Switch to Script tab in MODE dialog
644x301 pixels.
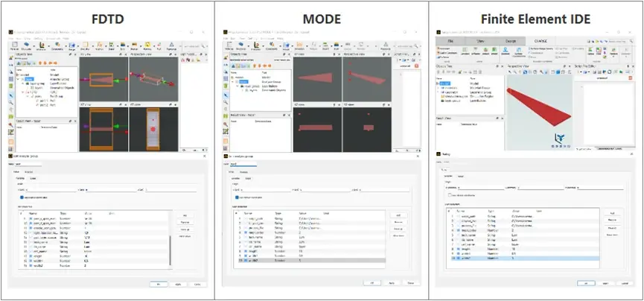pos(248,179)
